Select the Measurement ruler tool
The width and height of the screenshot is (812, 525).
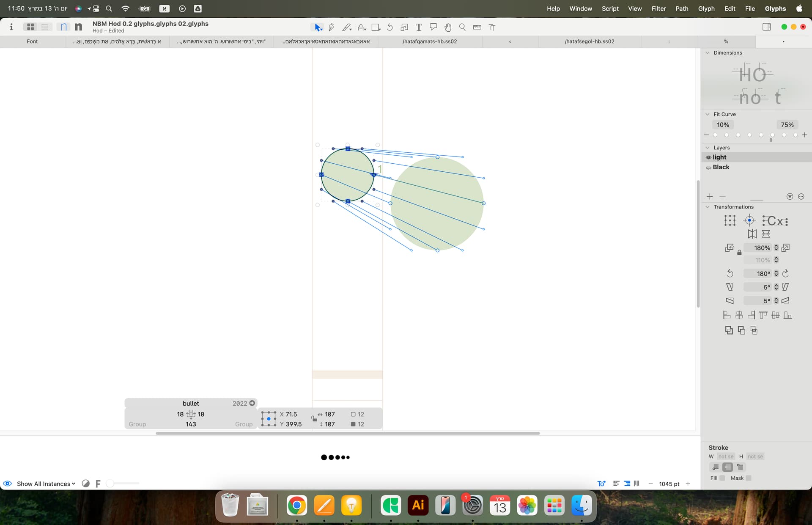477,27
